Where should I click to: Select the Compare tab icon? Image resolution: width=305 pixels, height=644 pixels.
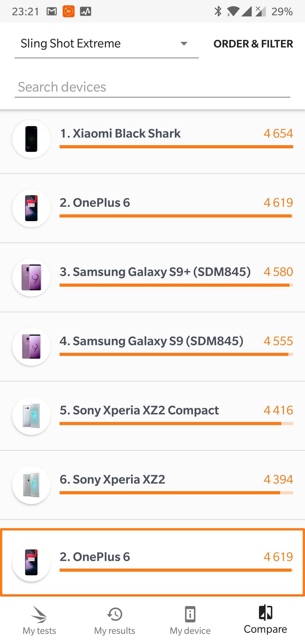click(x=265, y=613)
